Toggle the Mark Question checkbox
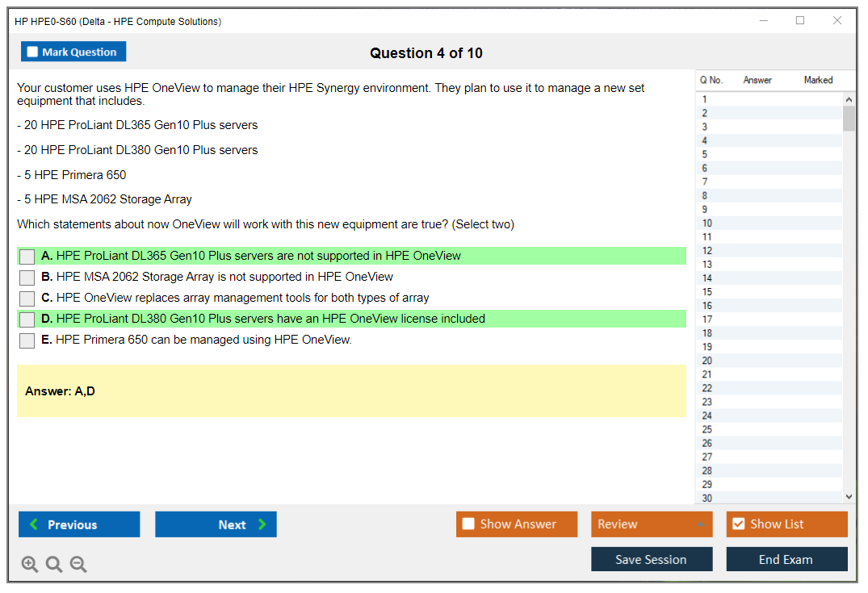This screenshot has height=593, width=868. pos(33,52)
